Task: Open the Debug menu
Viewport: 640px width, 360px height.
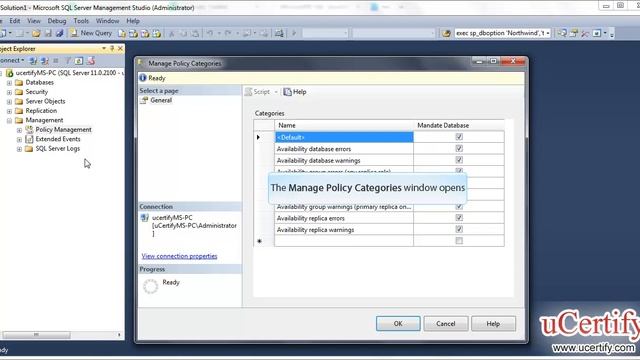Action: click(57, 21)
